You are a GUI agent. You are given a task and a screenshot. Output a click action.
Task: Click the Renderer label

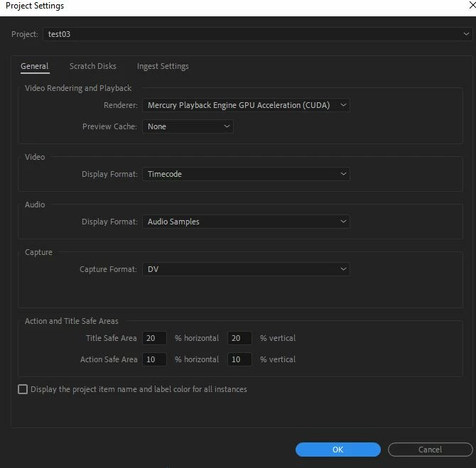tap(121, 105)
